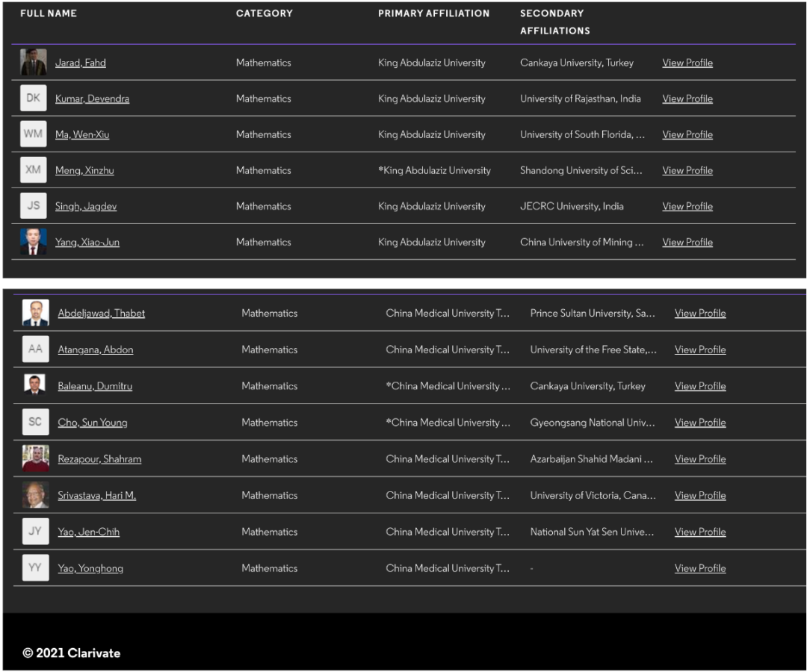807x672 pixels.
Task: Click Srivastava, Hari M. profile photo
Action: pos(36,495)
